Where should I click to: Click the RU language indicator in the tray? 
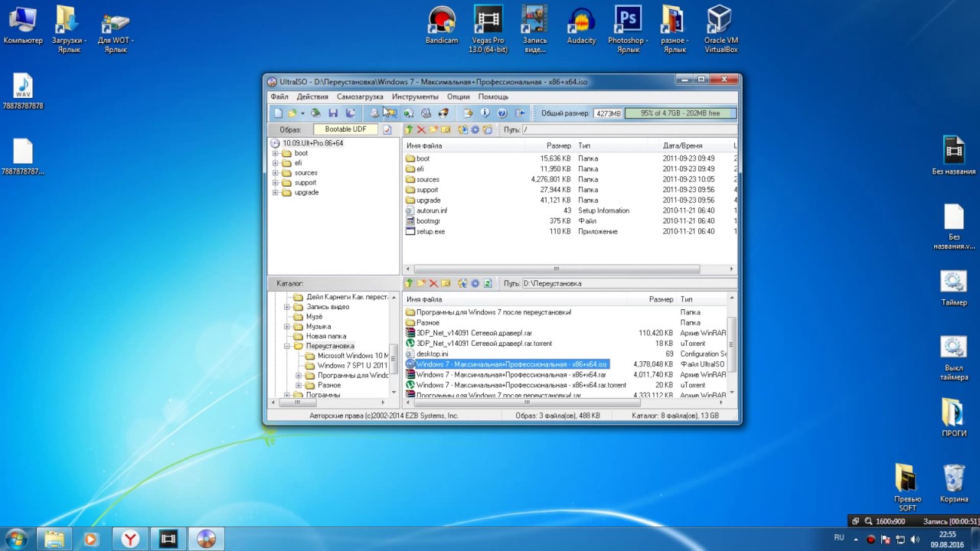coord(839,538)
